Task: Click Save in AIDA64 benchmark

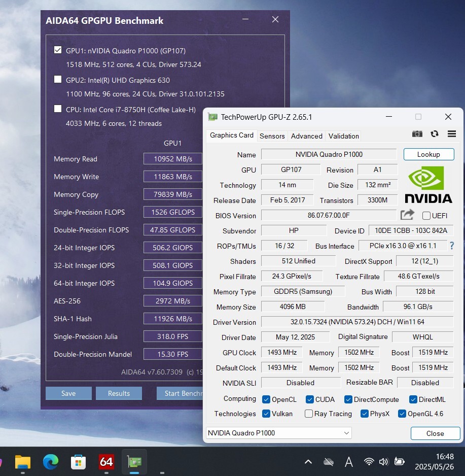Action: (x=68, y=393)
